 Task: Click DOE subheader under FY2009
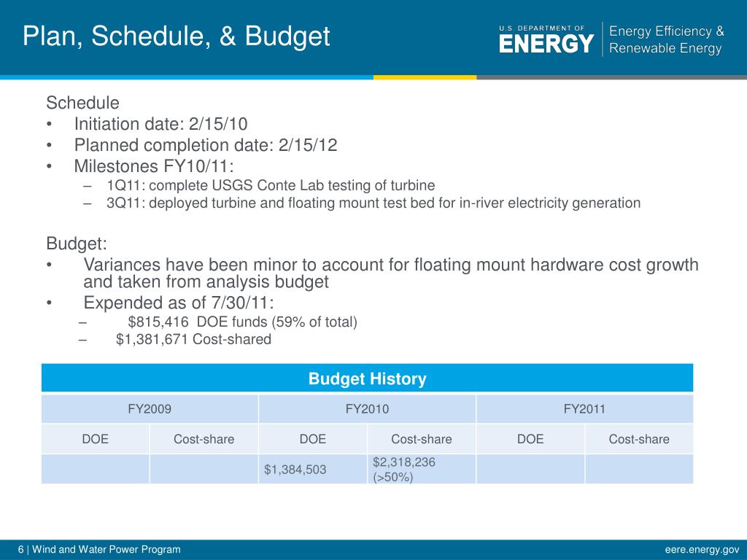point(96,439)
